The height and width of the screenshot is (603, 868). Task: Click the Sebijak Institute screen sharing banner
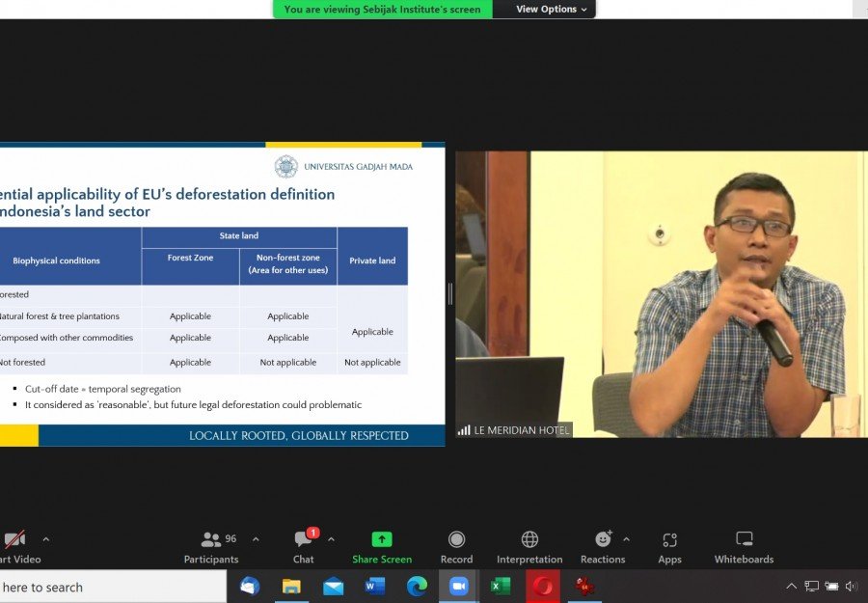pyautogui.click(x=382, y=10)
